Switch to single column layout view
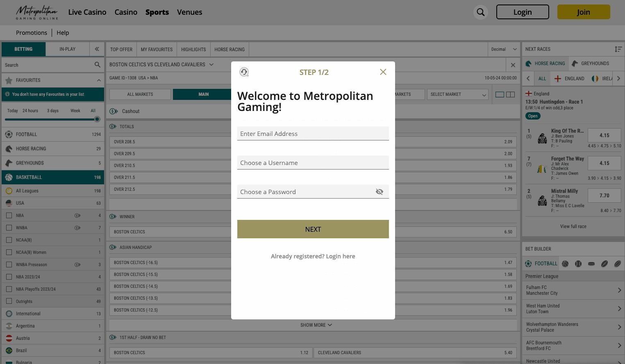The height and width of the screenshot is (364, 625). click(x=500, y=95)
